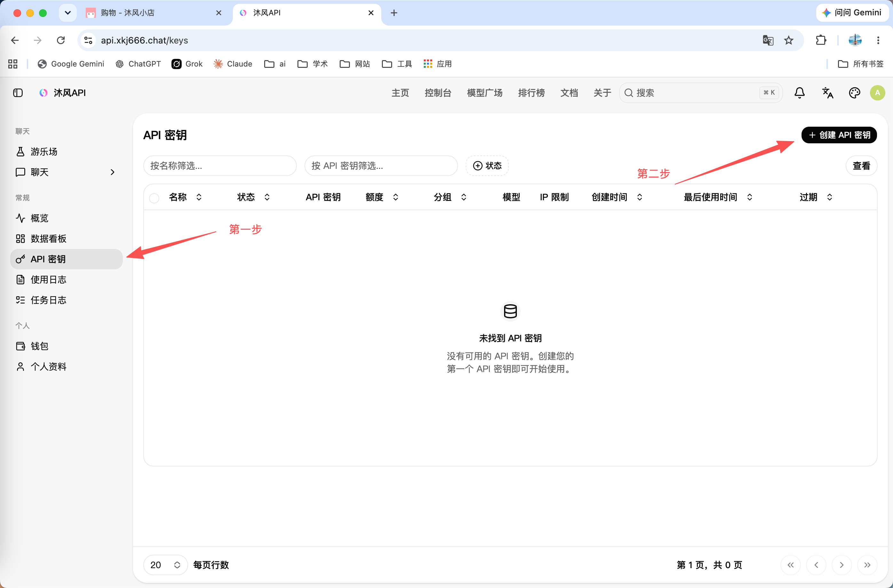Screen dimensions: 893x588
Task: Close the 沐风API tab
Action: coord(371,13)
